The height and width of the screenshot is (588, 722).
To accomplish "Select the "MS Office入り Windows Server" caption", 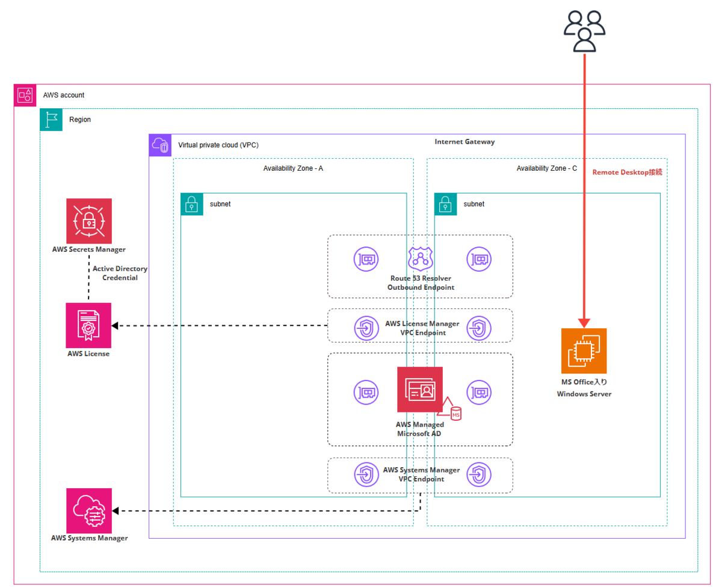I will coord(584,388).
